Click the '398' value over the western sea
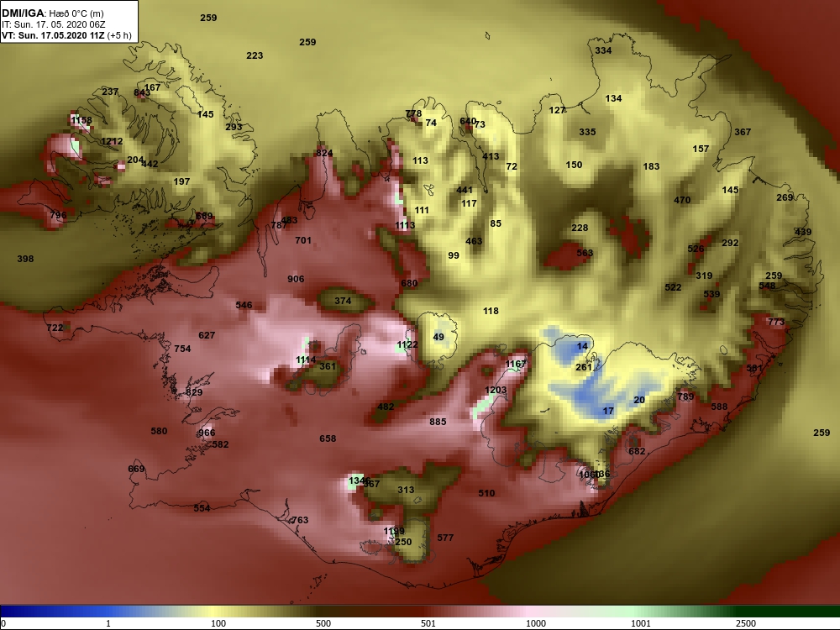The image size is (840, 630). click(25, 259)
